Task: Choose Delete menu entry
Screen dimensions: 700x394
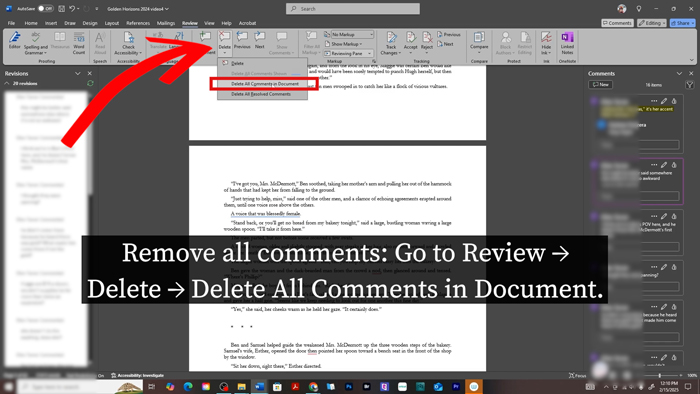Action: 262,63
